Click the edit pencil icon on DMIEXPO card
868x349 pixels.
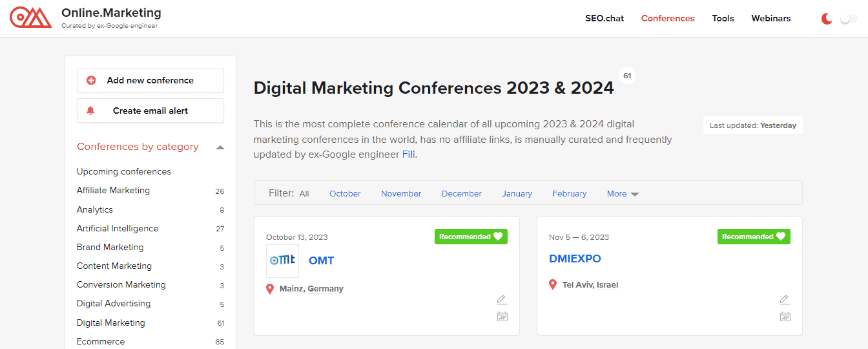(785, 299)
